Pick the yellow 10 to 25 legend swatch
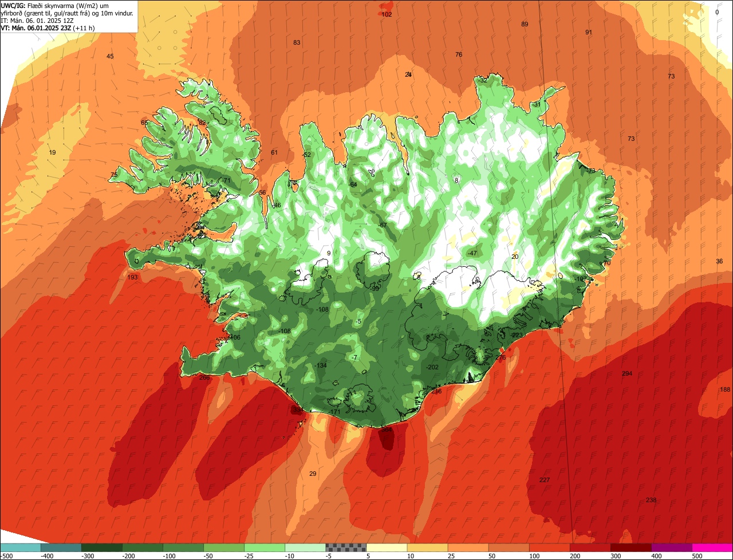The width and height of the screenshot is (733, 560). tap(427, 547)
